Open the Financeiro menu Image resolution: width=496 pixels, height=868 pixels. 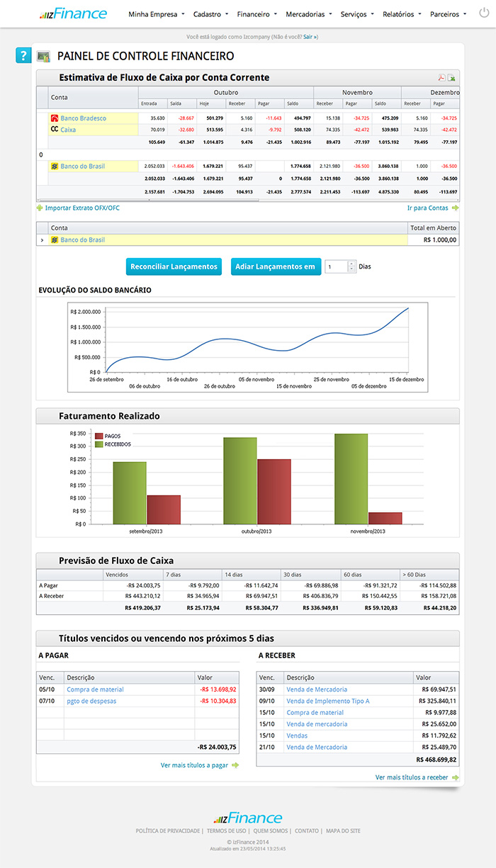click(257, 14)
